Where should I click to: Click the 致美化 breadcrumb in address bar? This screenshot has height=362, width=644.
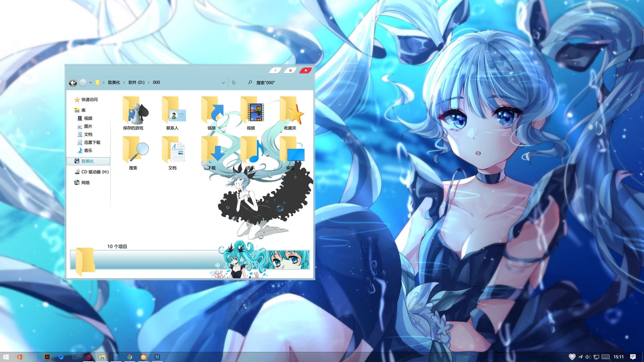coord(114,82)
